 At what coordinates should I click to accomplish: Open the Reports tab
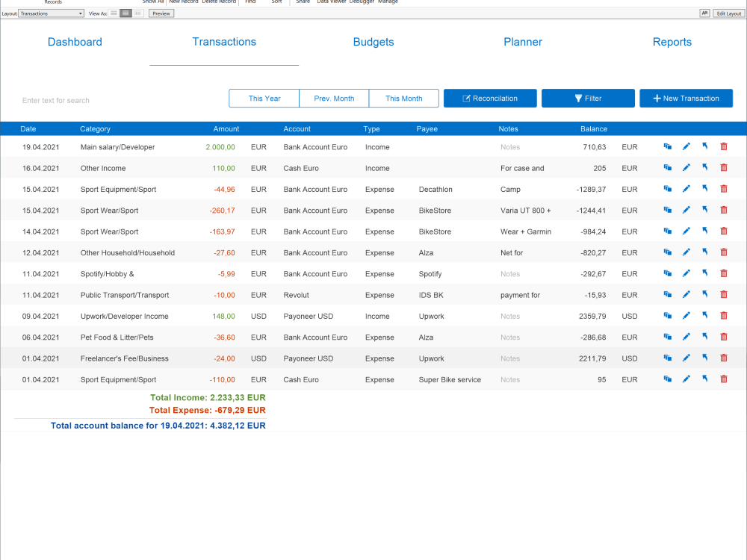point(672,42)
